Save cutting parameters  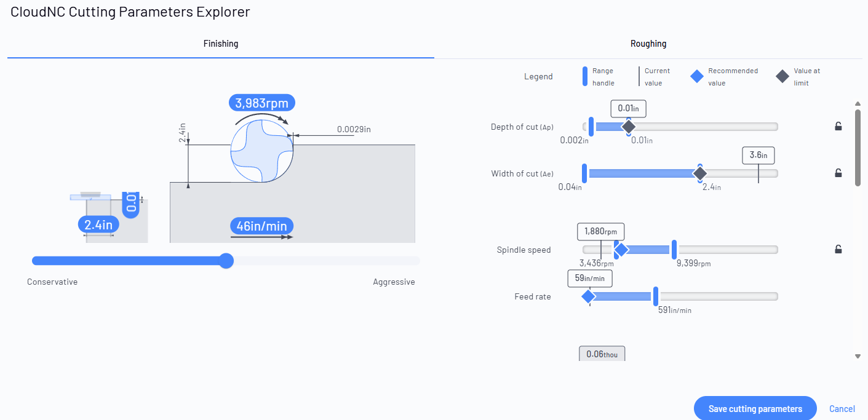(x=755, y=409)
